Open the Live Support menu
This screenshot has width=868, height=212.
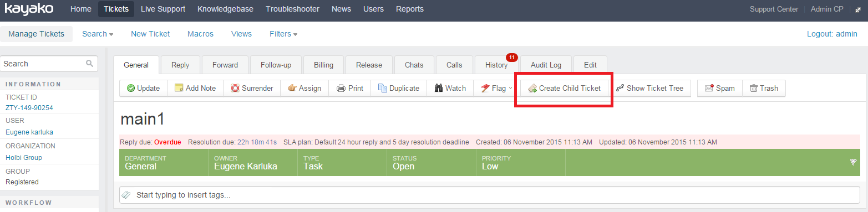tap(163, 9)
